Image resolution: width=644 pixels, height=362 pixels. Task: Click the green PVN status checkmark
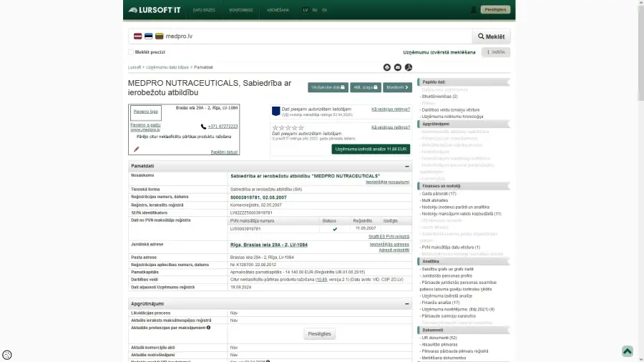tap(335, 229)
